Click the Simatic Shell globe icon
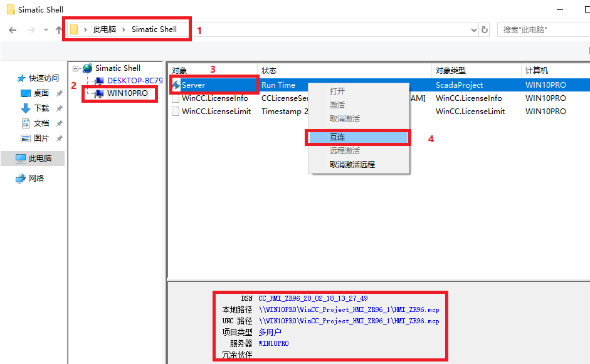The width and height of the screenshot is (590, 364). pos(87,68)
